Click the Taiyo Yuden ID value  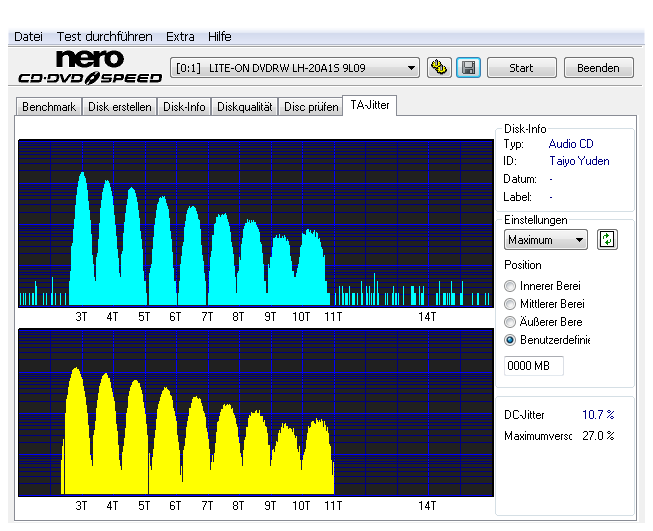(x=579, y=161)
